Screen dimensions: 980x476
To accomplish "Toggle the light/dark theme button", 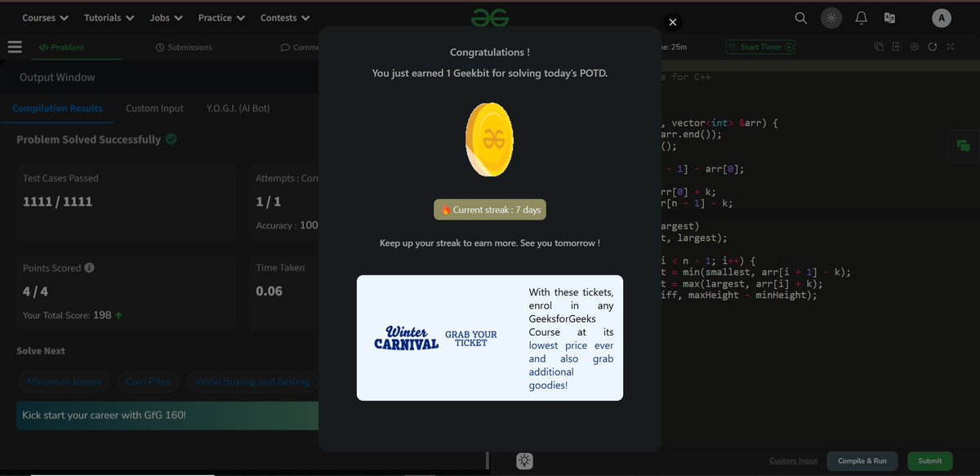I will point(831,18).
